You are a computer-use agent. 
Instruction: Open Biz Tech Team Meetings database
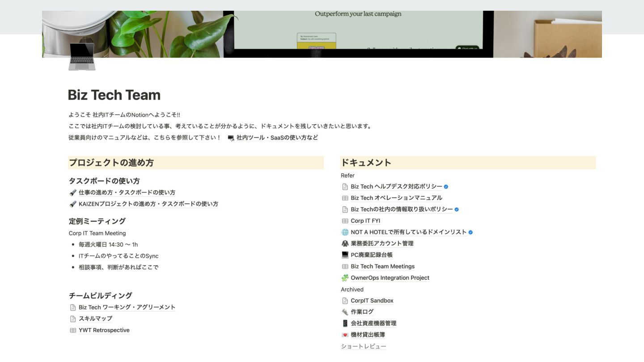tap(383, 266)
